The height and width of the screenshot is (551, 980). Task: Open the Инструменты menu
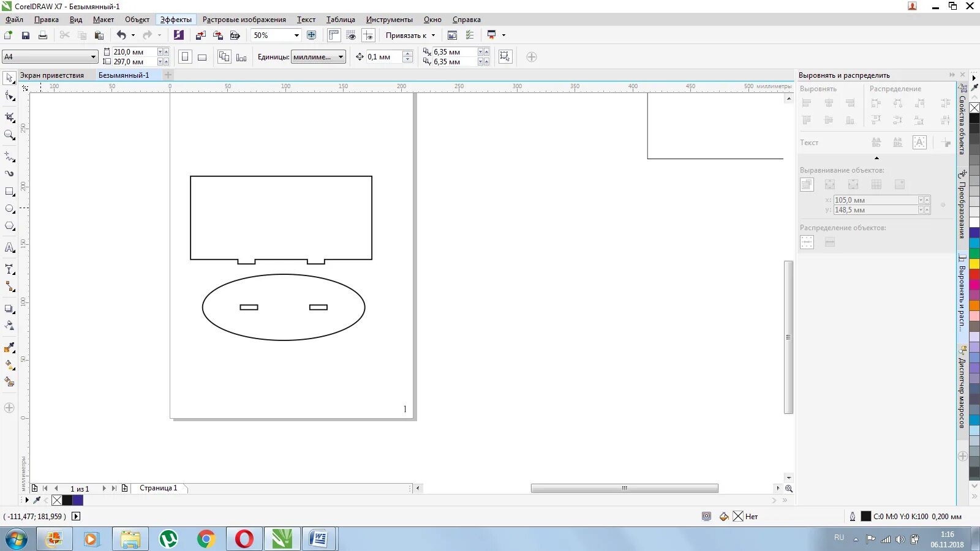pos(390,20)
